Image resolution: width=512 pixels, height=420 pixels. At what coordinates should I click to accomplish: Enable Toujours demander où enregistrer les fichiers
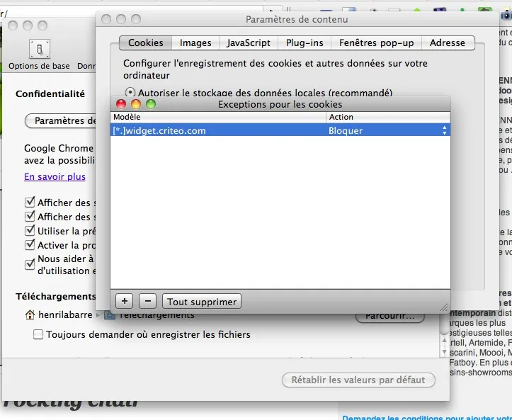[38, 334]
